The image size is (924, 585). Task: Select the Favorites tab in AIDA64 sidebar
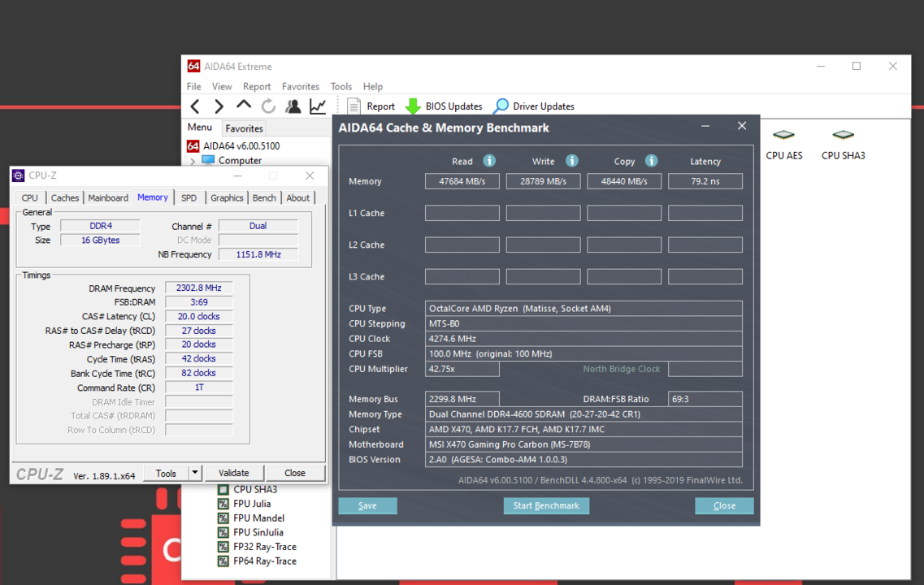(x=244, y=128)
